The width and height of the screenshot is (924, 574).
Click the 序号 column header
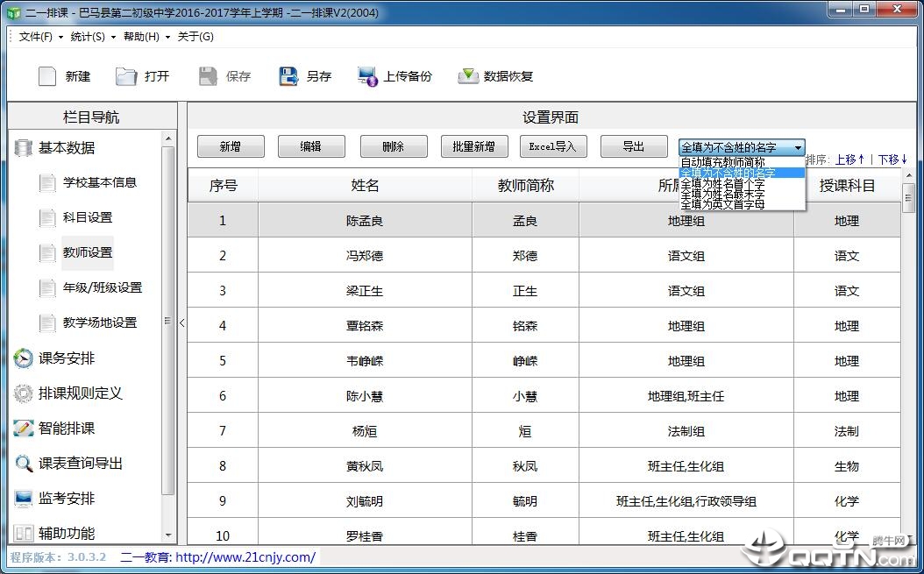(x=223, y=186)
